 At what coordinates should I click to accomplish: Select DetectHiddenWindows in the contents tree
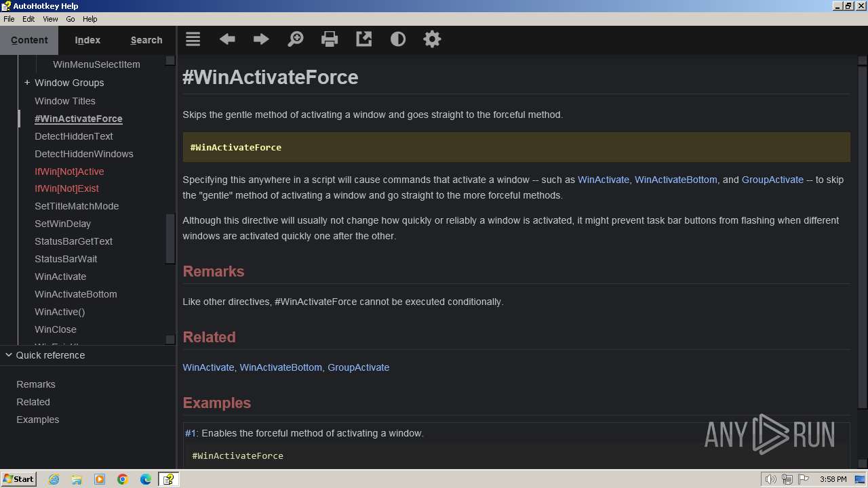pyautogui.click(x=84, y=154)
